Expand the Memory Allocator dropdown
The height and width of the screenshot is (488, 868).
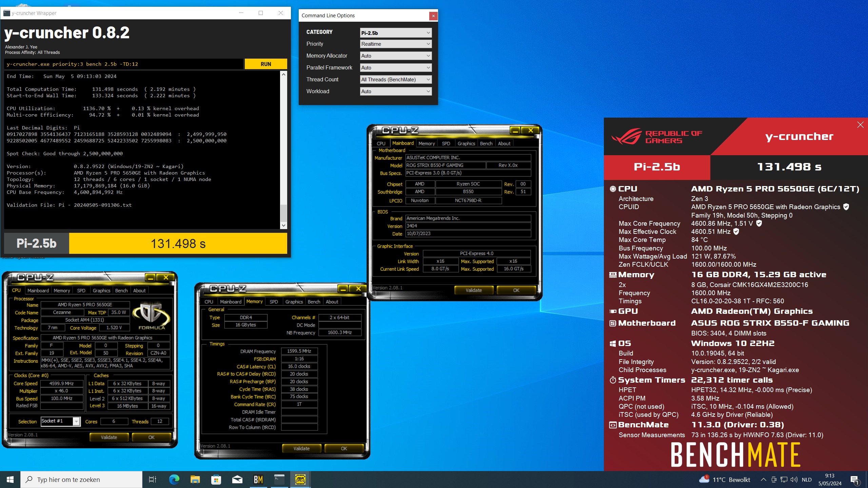click(x=396, y=56)
